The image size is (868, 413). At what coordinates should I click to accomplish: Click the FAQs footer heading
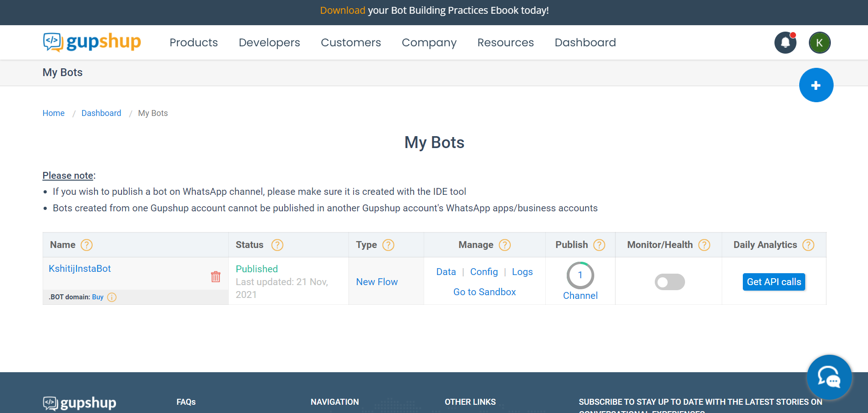pyautogui.click(x=186, y=402)
